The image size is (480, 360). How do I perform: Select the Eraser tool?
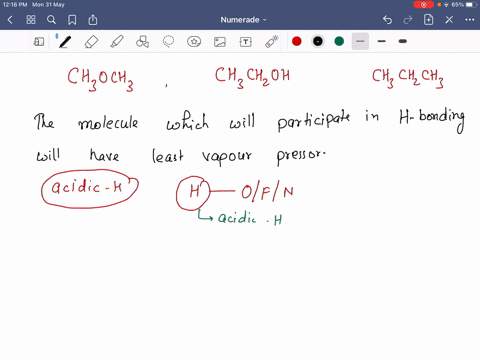coord(91,42)
